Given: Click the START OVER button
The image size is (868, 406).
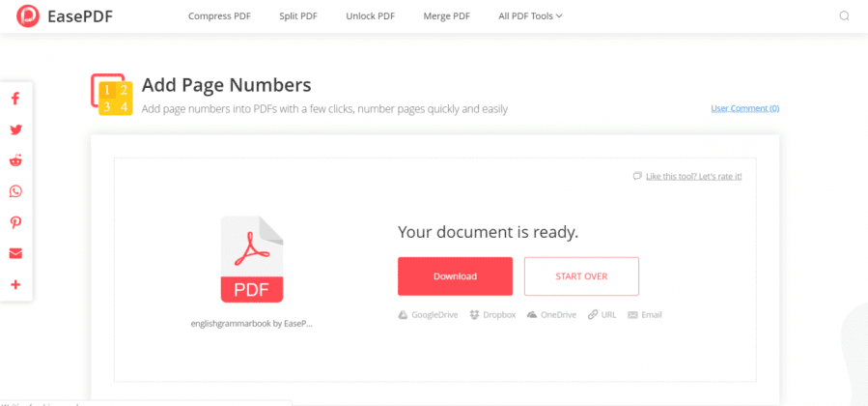Looking at the screenshot, I should (581, 276).
